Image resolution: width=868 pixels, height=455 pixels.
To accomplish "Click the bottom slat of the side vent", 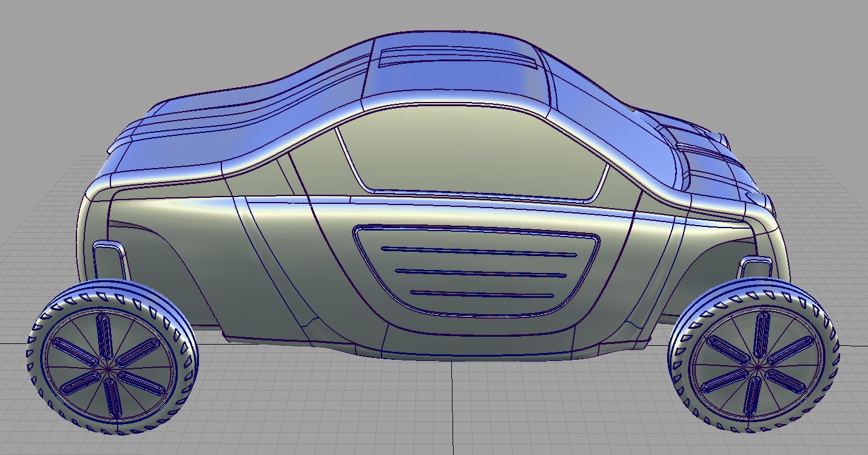I will 482,294.
